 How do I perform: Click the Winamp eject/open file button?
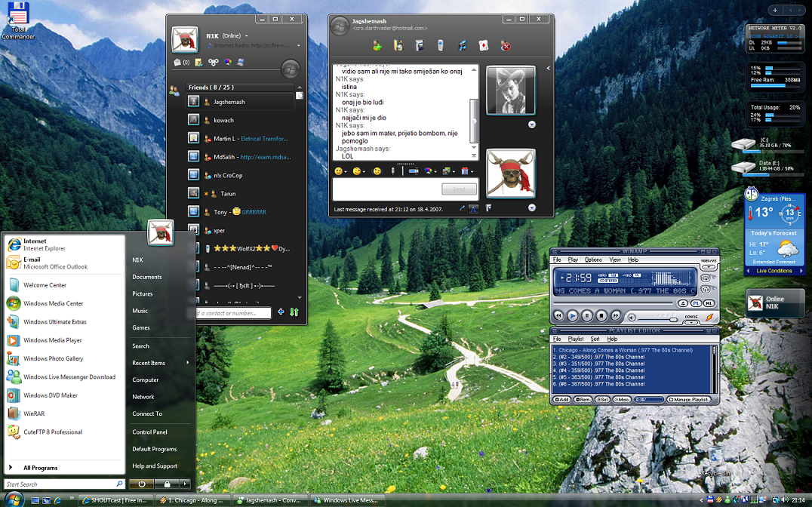tap(683, 303)
